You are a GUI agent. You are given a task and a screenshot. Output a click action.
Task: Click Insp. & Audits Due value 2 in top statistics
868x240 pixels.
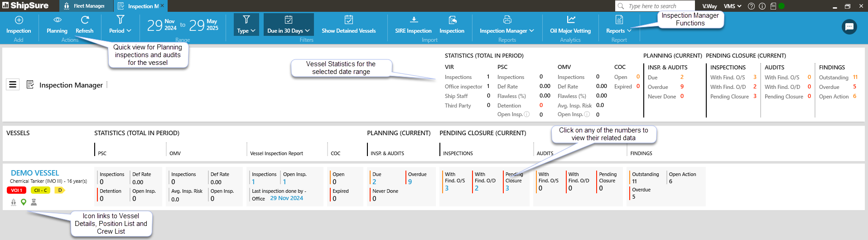coord(682,77)
